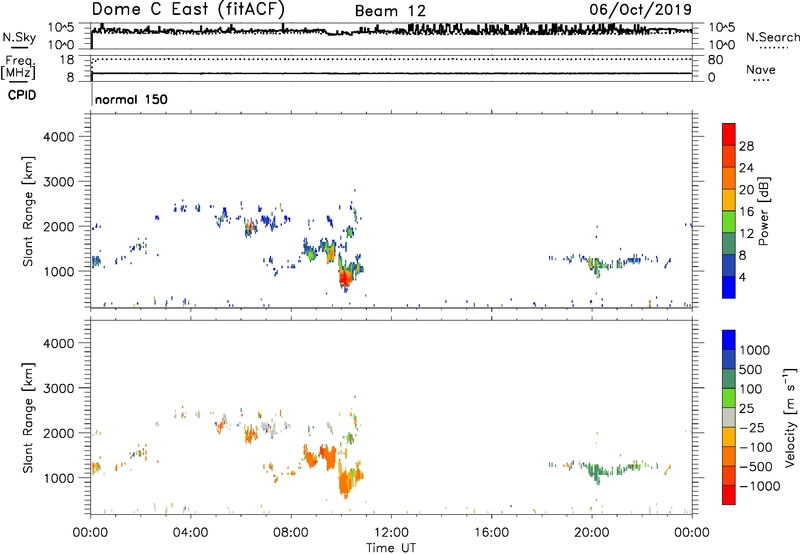Click the '3000' range tick in the velocity panel
The height and width of the screenshot is (554, 800).
(x=58, y=388)
